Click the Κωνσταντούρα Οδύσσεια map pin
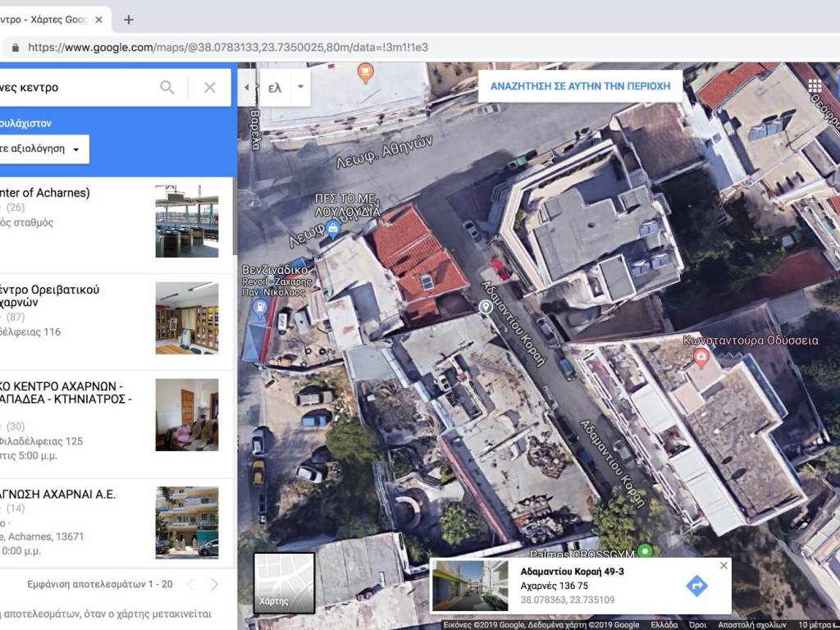 (x=701, y=357)
